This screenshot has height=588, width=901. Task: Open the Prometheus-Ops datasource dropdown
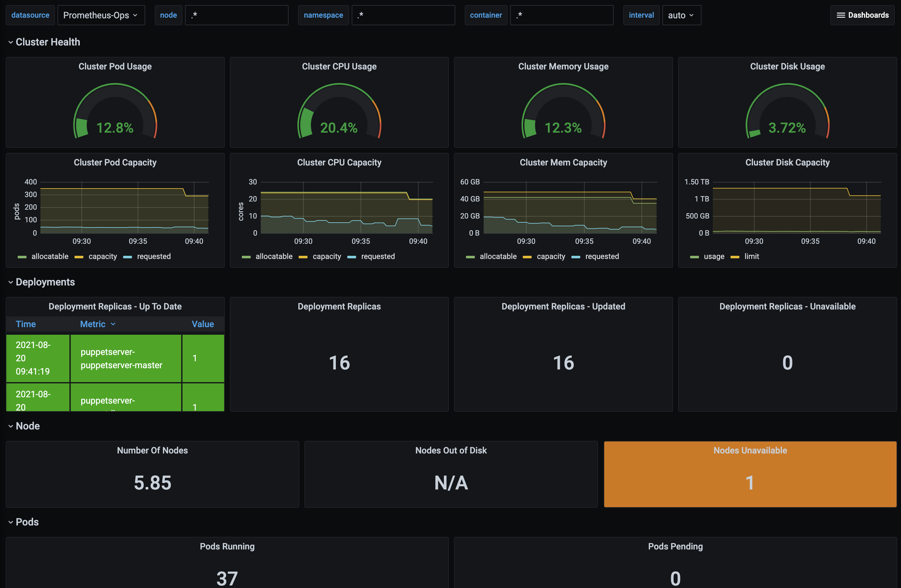point(101,15)
